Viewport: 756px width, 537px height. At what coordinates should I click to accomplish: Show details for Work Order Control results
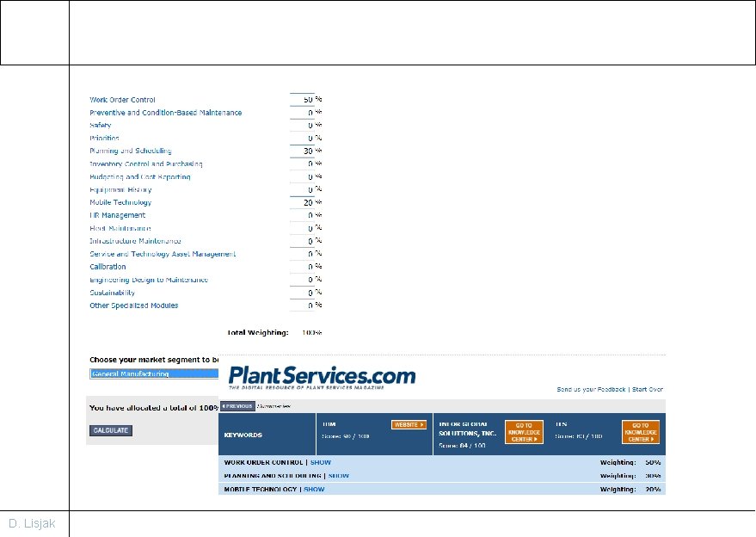(321, 462)
